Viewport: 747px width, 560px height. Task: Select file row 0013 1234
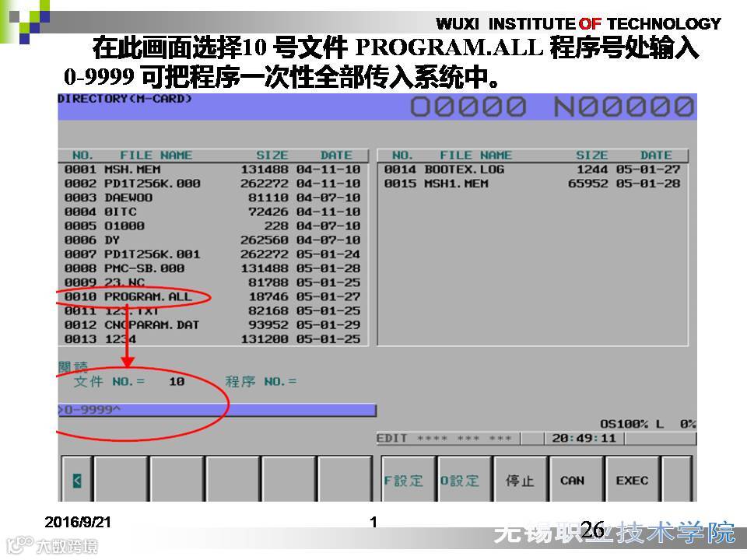[x=212, y=339]
